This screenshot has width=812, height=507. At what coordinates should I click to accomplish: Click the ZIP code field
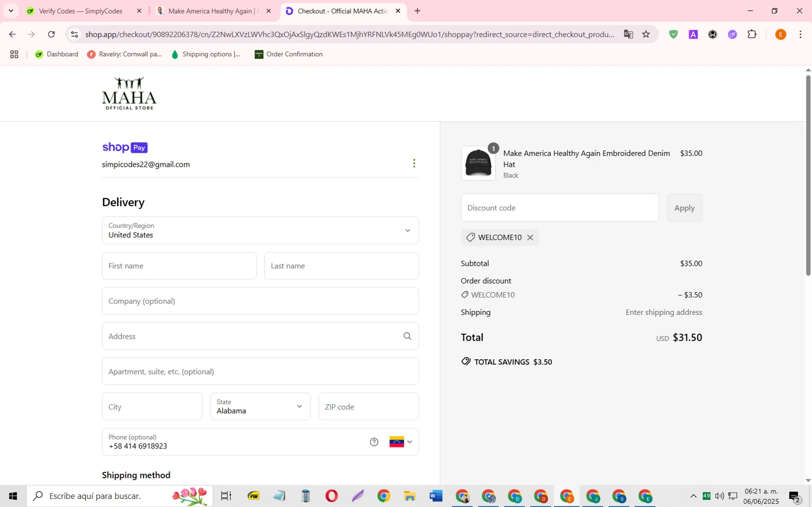369,406
